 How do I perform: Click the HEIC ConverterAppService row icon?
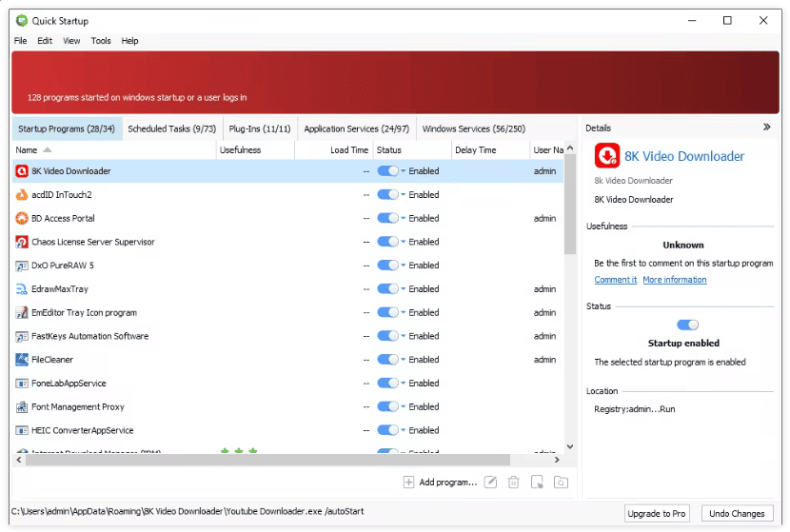coord(22,430)
